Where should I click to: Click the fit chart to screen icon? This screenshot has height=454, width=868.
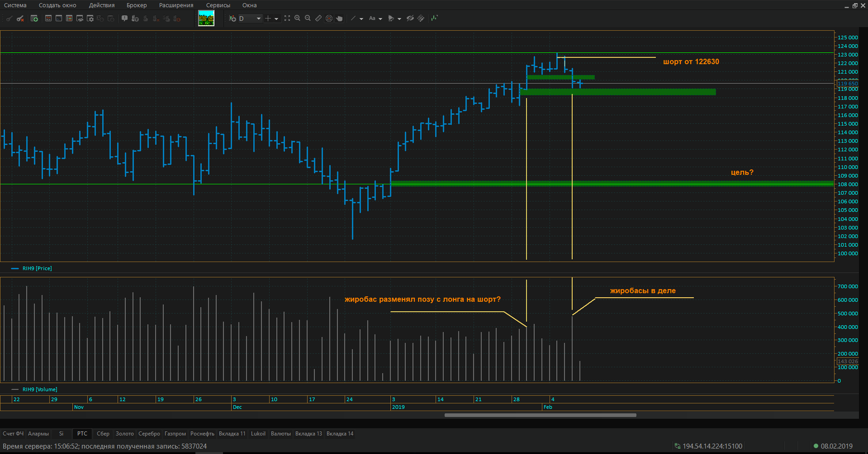(287, 18)
